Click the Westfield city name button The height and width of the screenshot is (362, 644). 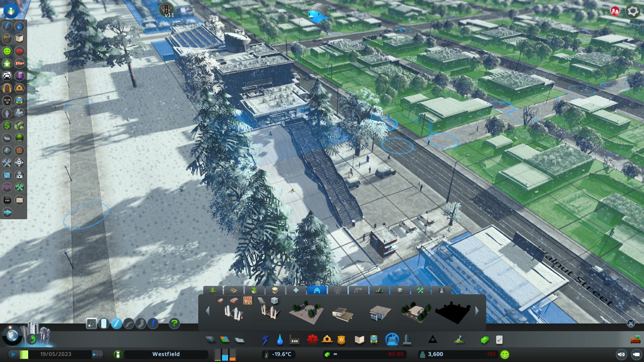click(x=166, y=354)
